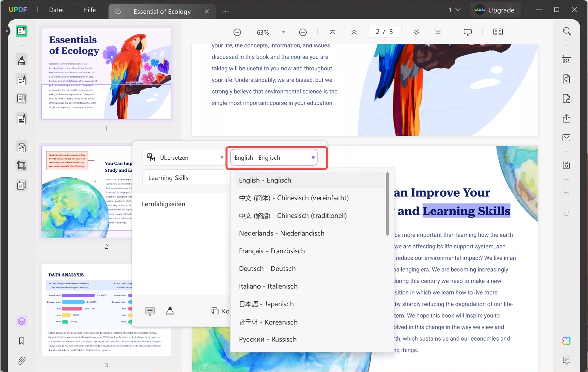This screenshot has height=372, width=588.
Task: Open the Übersetzen mode dropdown
Action: [x=184, y=158]
